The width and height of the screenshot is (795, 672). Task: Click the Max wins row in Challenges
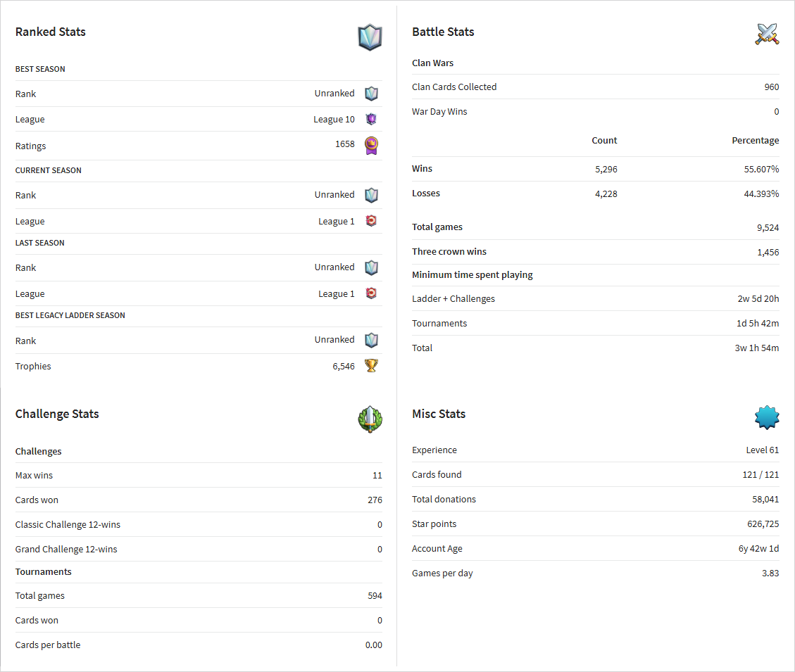click(x=199, y=476)
